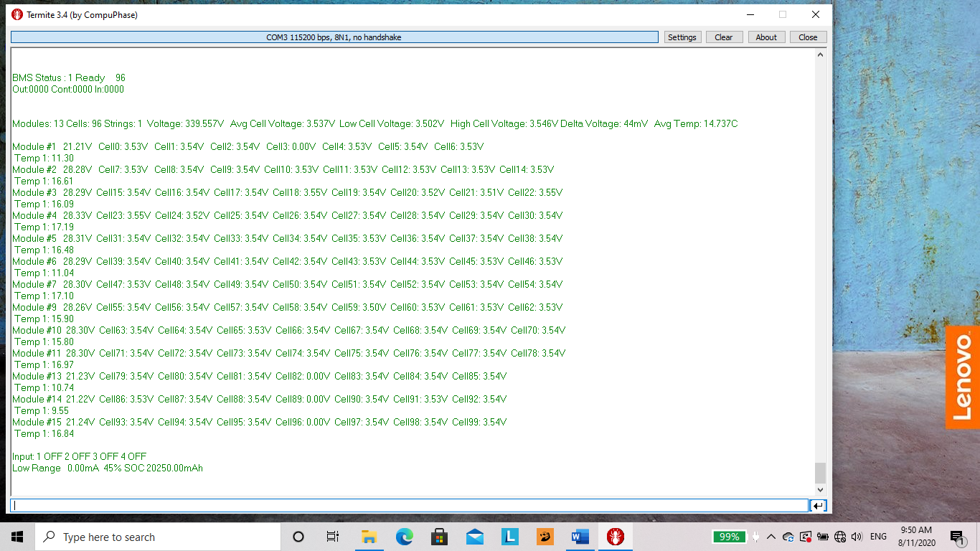980x551 pixels.
Task: Open the notification action center
Action: (957, 537)
